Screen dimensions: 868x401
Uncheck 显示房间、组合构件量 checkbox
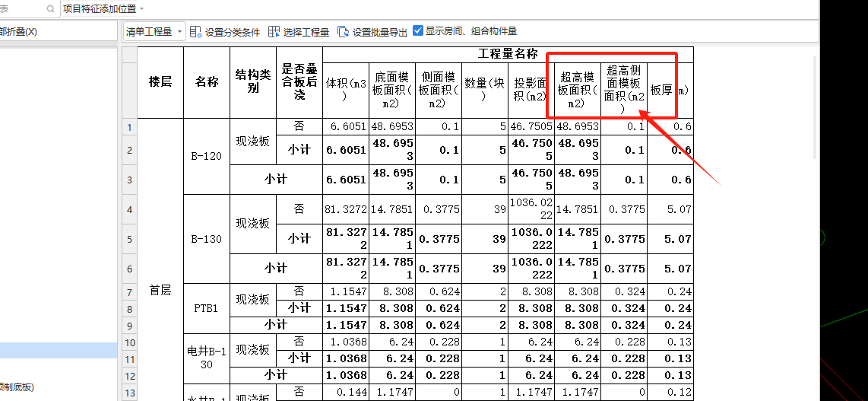click(x=418, y=31)
